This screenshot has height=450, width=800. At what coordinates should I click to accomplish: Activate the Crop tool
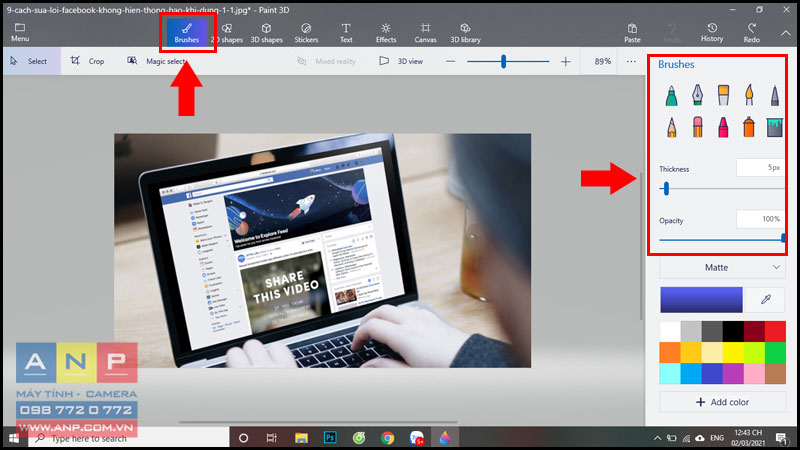(87, 61)
